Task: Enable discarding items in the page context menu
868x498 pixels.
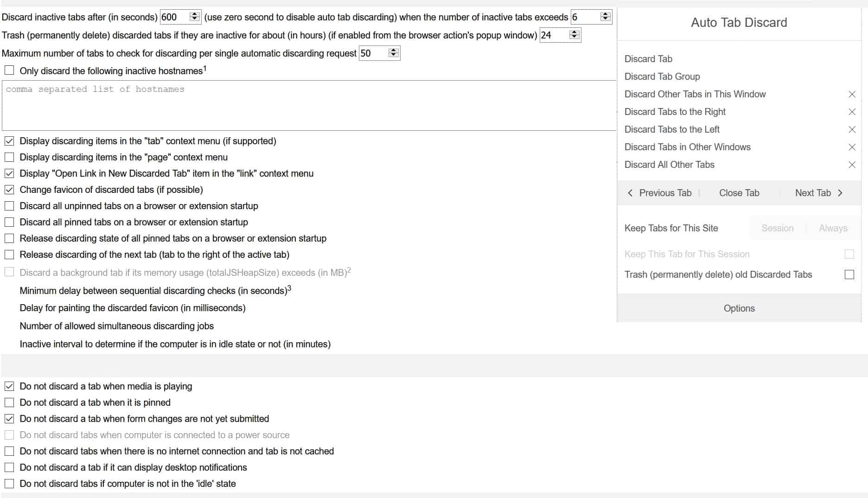Action: tap(9, 157)
